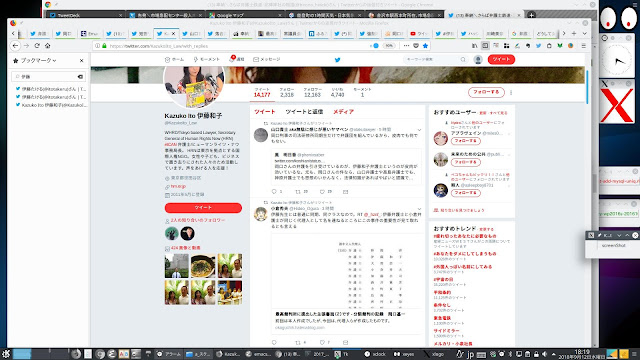
Task: Select the Tweets timeline tab
Action: pyautogui.click(x=264, y=112)
